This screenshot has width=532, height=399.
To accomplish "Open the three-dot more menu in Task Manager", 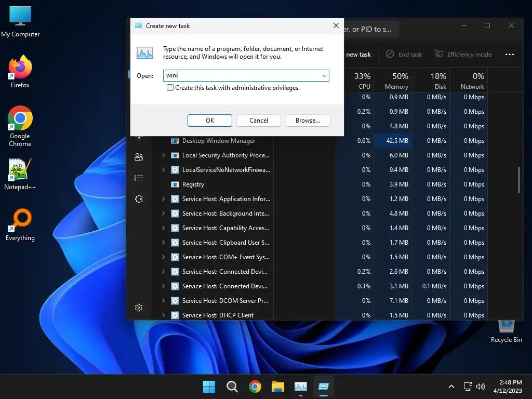I will (x=509, y=54).
